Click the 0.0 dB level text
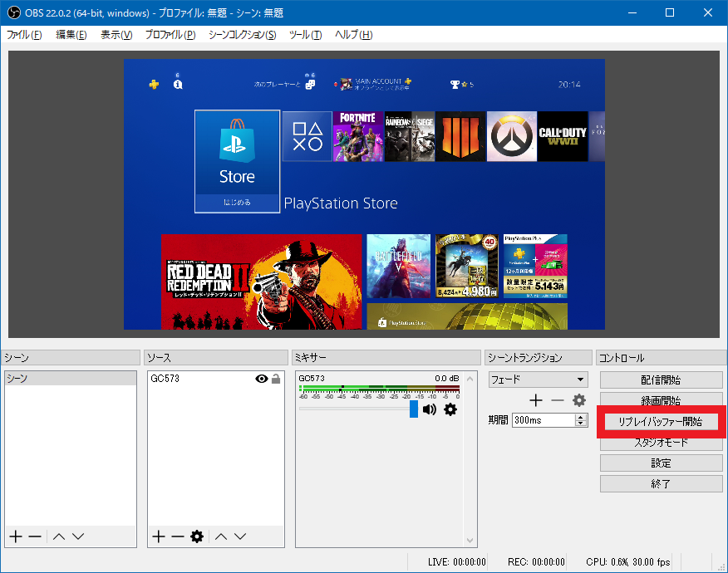This screenshot has width=728, height=573. point(447,379)
